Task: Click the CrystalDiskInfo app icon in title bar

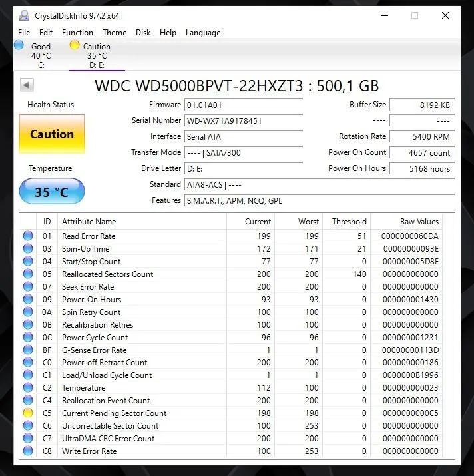Action: pyautogui.click(x=24, y=15)
